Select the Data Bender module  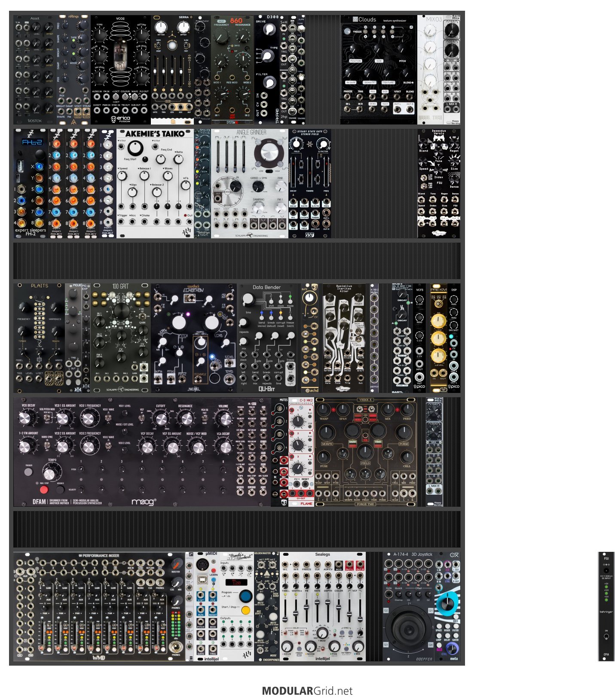(x=267, y=338)
